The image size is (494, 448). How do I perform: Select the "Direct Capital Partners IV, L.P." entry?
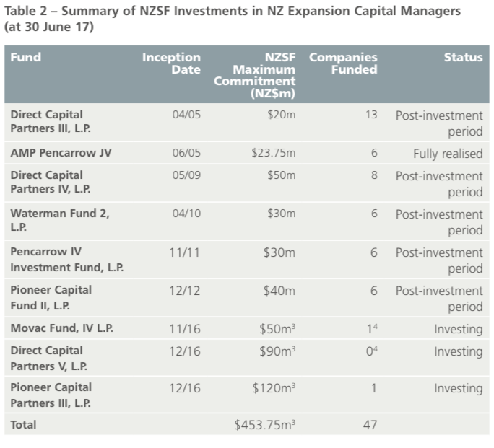[x=48, y=183]
